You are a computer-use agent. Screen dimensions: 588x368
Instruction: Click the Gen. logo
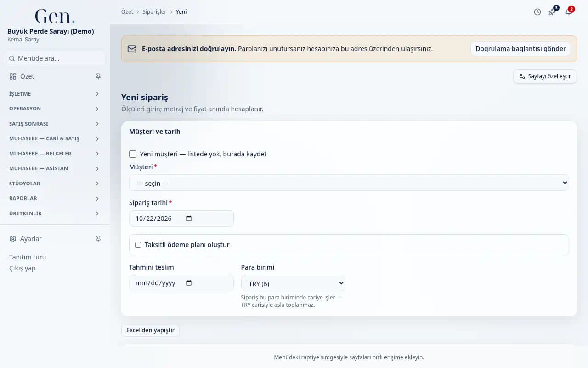pos(55,16)
